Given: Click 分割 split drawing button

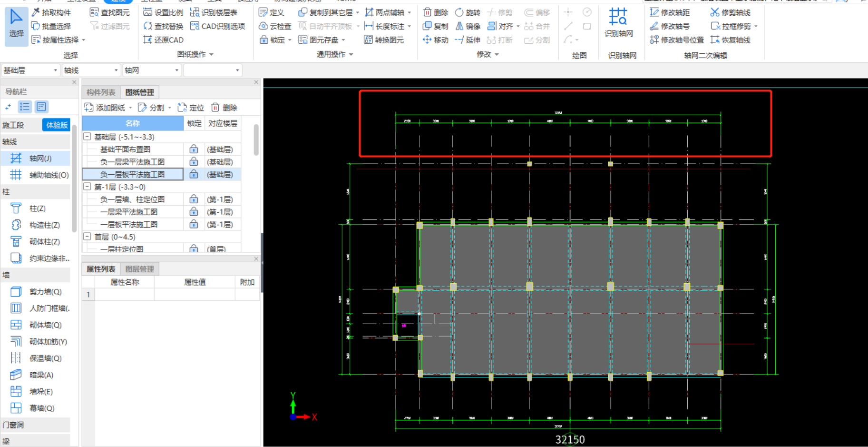Looking at the screenshot, I should pos(152,108).
